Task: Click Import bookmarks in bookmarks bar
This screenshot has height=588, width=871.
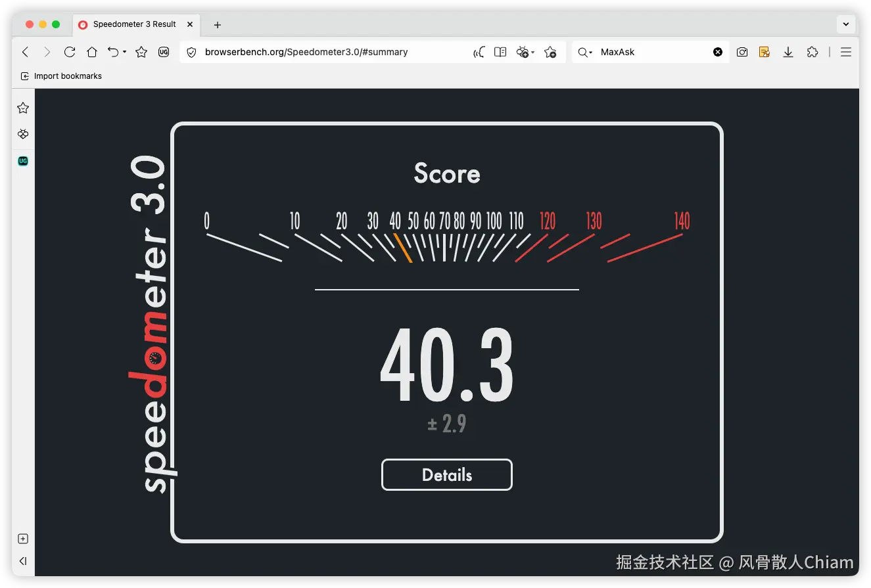Action: (61, 76)
